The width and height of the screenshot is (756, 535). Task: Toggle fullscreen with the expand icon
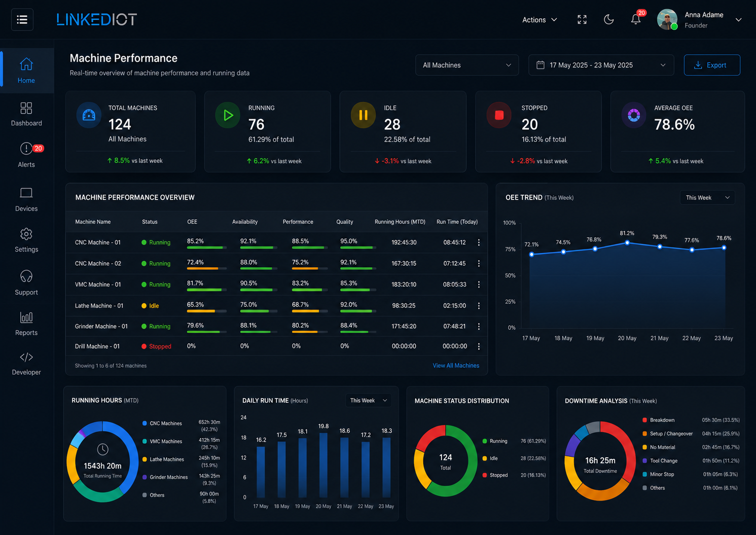tap(582, 20)
